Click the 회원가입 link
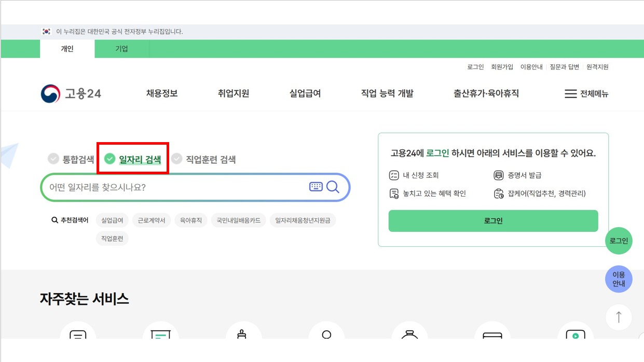 coord(502,67)
